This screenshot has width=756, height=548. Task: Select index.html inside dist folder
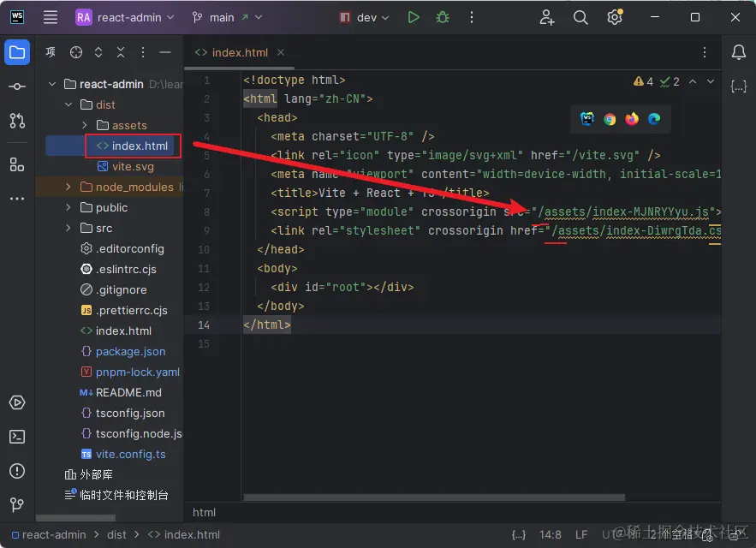[x=132, y=146]
